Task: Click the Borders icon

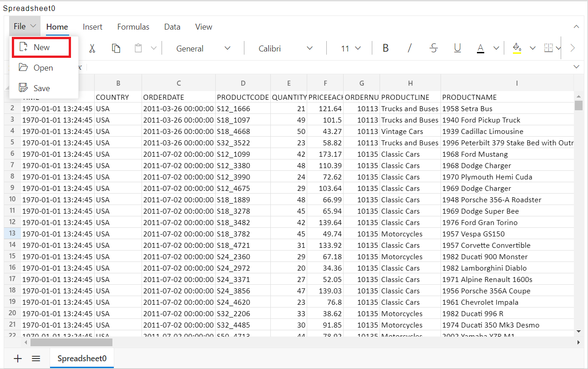Action: [548, 48]
